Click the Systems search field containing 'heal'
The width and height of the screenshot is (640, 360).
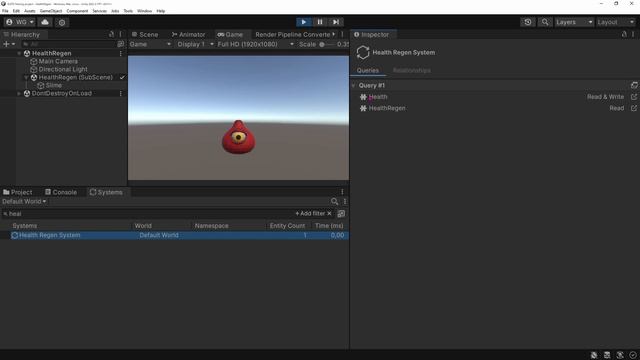point(147,213)
